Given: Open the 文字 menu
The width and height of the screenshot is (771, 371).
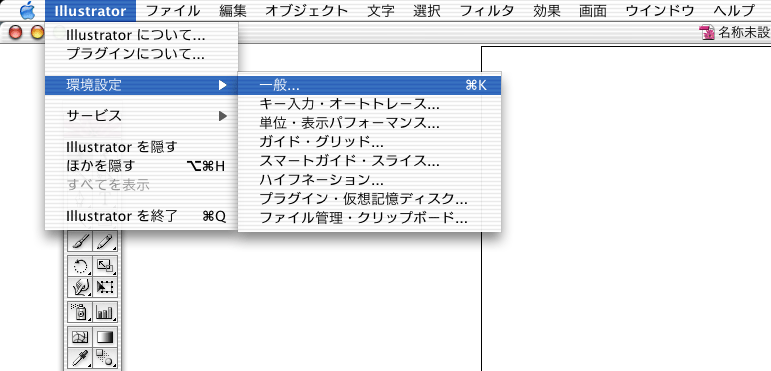Looking at the screenshot, I should [381, 10].
